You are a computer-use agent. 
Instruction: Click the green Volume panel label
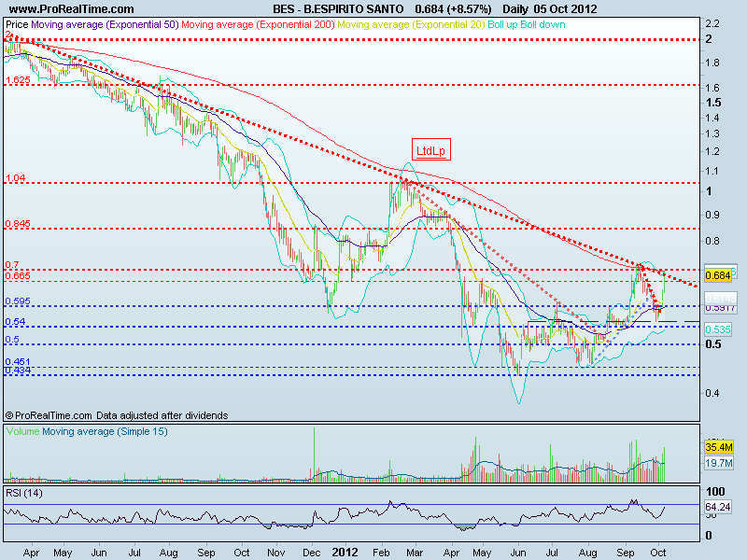click(22, 431)
